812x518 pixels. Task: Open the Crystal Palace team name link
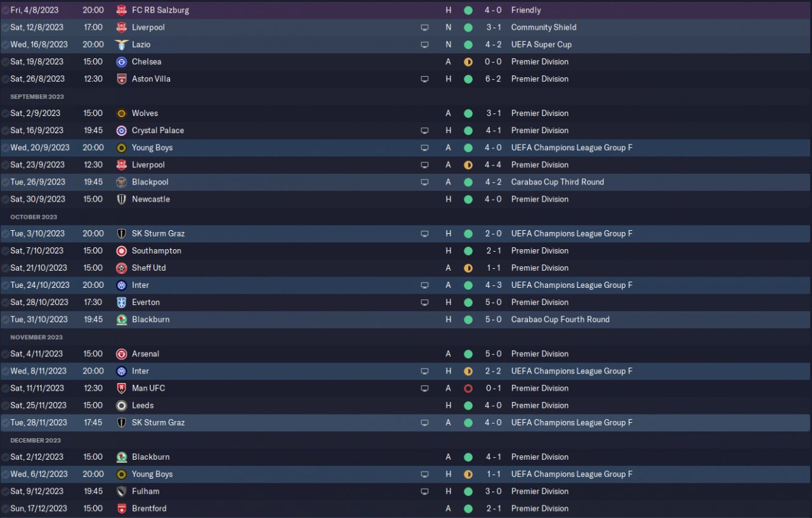tap(158, 131)
